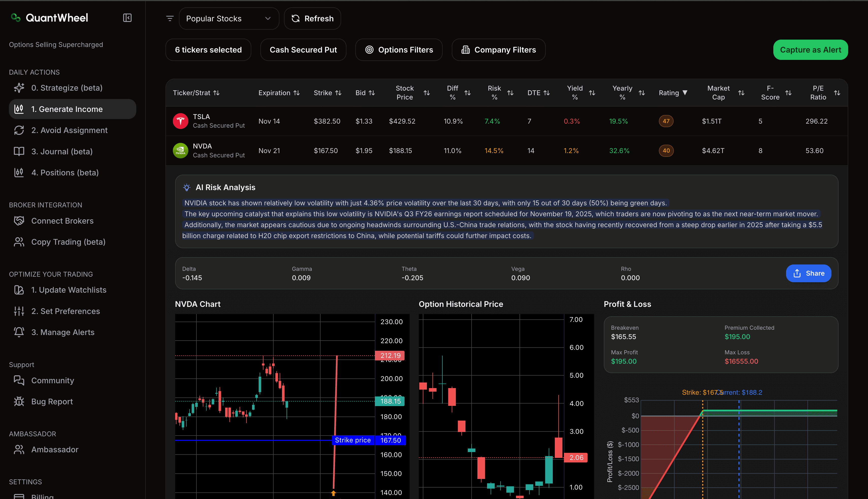This screenshot has height=499, width=868.
Task: Sort by Yield % column arrows
Action: [x=592, y=93]
